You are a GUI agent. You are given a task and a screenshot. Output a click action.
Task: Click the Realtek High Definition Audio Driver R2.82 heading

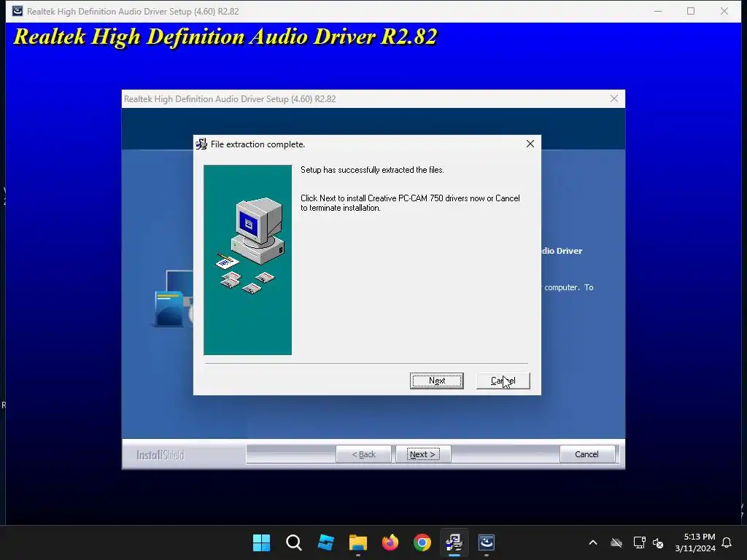[x=225, y=37]
